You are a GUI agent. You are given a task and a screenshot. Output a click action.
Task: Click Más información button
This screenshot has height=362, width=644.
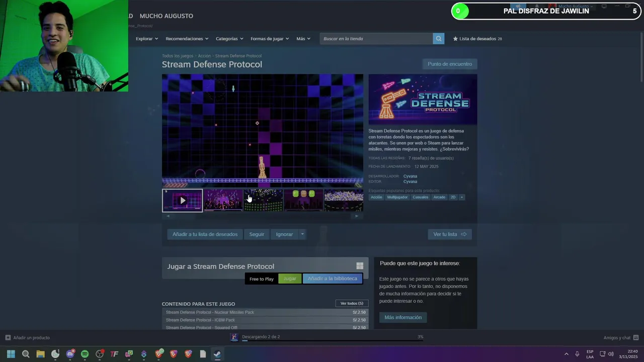click(403, 317)
